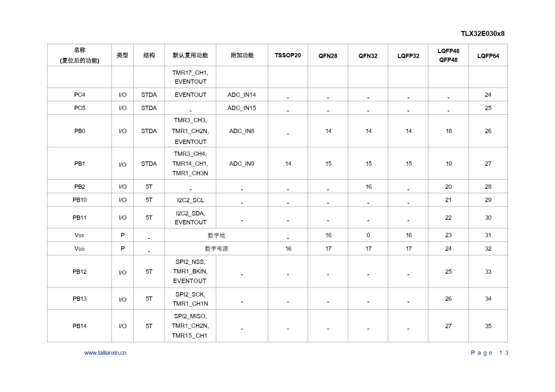Screen dimensions: 555x392
Task: Click the LQFP64 column header
Action: click(x=488, y=56)
